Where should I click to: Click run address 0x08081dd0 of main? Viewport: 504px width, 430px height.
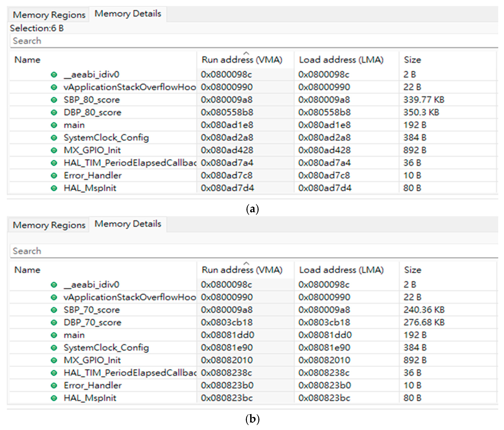pyautogui.click(x=227, y=335)
